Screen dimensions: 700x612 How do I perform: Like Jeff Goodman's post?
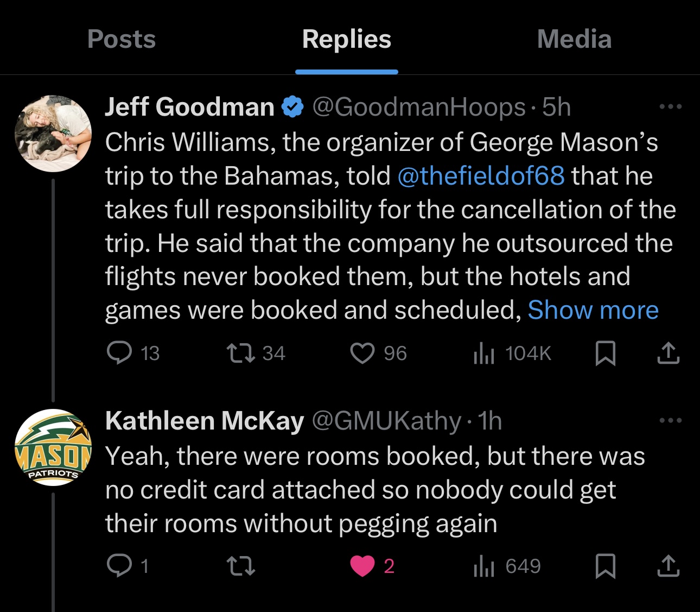[x=362, y=353]
